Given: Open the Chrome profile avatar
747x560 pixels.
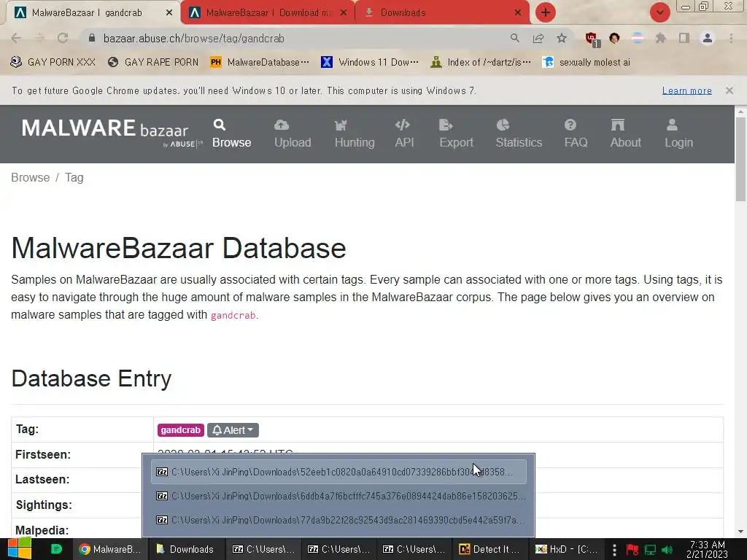Looking at the screenshot, I should coord(708,38).
